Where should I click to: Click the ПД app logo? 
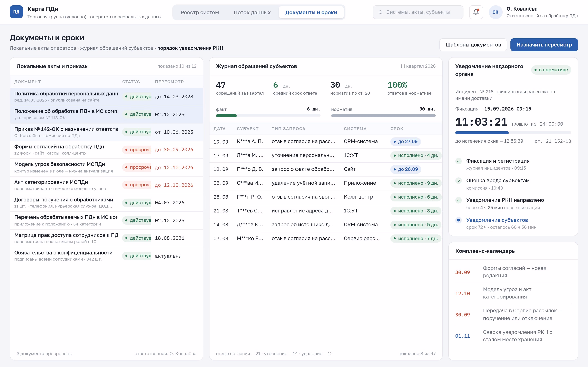[16, 12]
